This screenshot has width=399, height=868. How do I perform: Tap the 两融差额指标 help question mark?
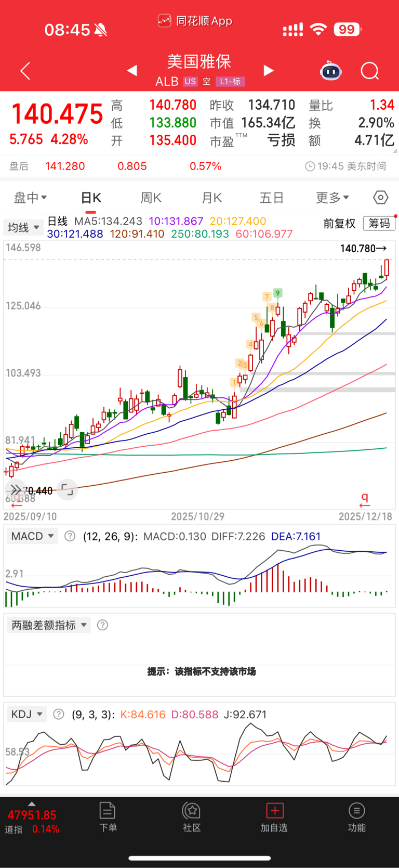(x=102, y=625)
